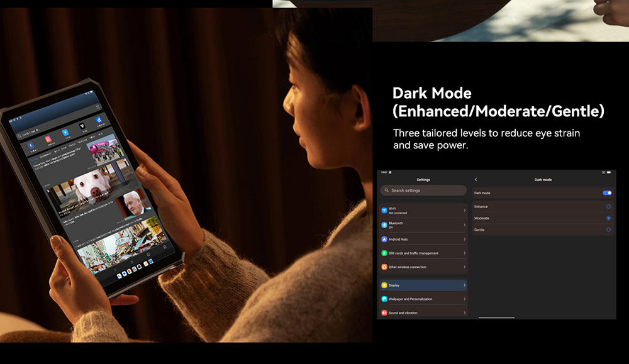The height and width of the screenshot is (364, 629).
Task: Click the Wallpaper and Personalization icon
Action: pos(384,299)
